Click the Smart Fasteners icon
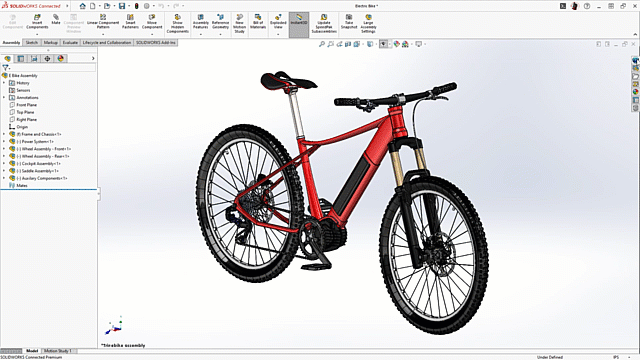 (130, 22)
